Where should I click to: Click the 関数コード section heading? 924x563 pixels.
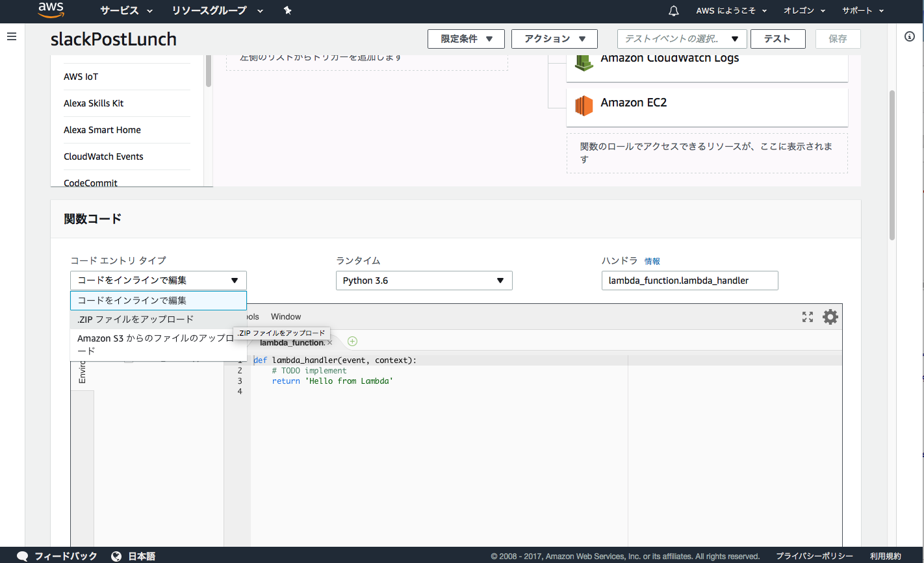pos(92,219)
